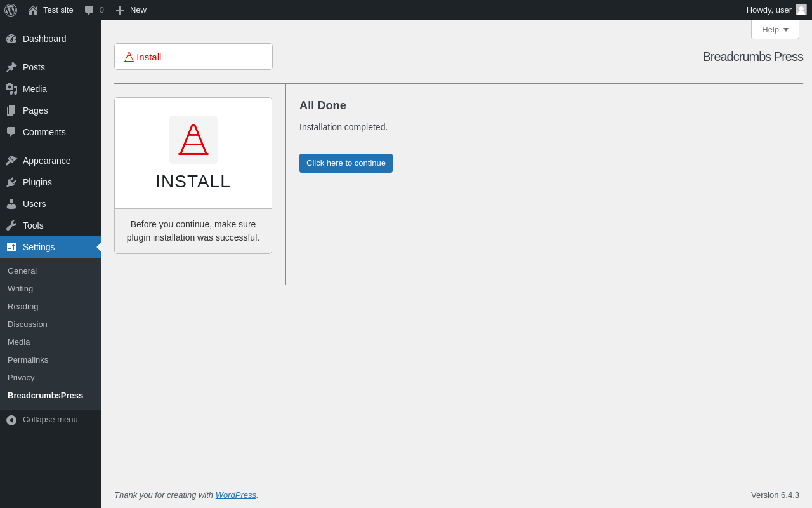This screenshot has height=508, width=812.
Task: Click the Plugins plug icon
Action: 11,182
